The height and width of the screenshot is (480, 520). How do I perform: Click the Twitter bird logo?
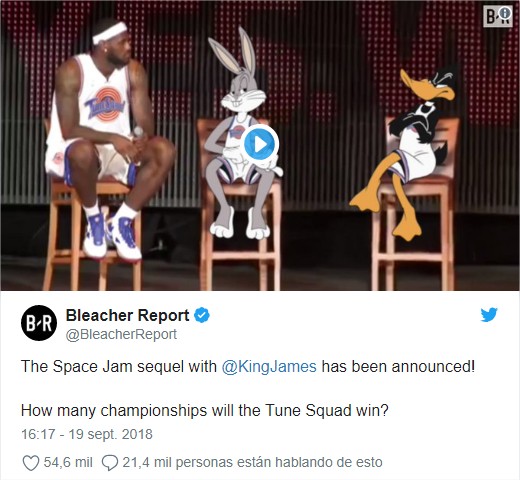[489, 315]
